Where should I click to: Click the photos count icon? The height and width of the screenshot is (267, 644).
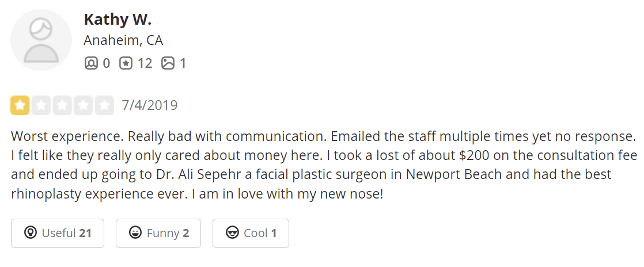(168, 63)
